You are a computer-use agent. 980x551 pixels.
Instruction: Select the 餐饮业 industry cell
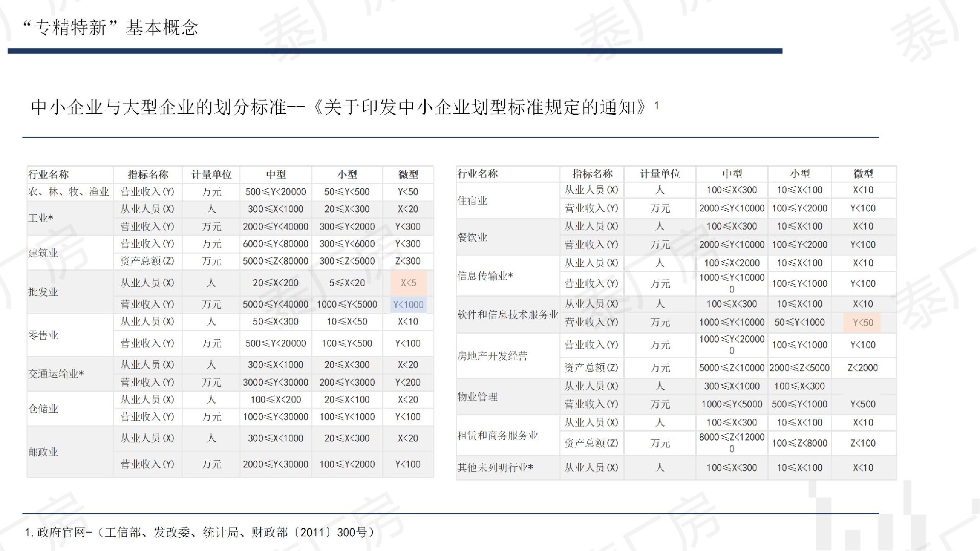coord(507,237)
